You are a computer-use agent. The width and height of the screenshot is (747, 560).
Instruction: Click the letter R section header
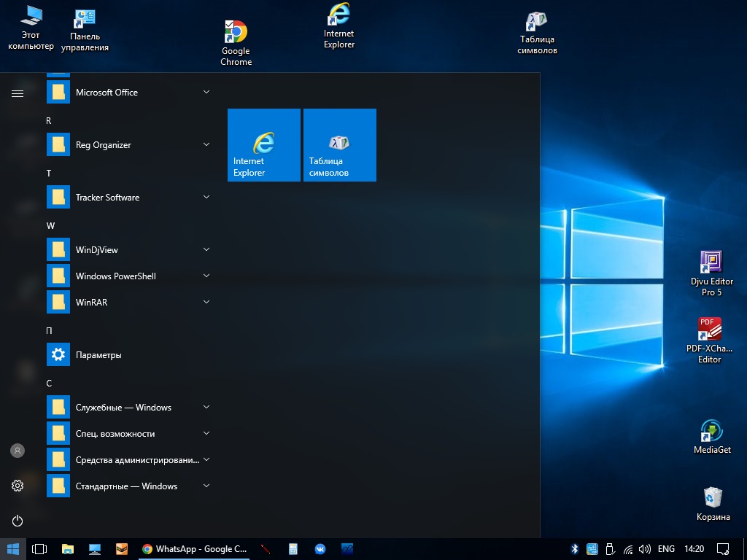coord(49,121)
